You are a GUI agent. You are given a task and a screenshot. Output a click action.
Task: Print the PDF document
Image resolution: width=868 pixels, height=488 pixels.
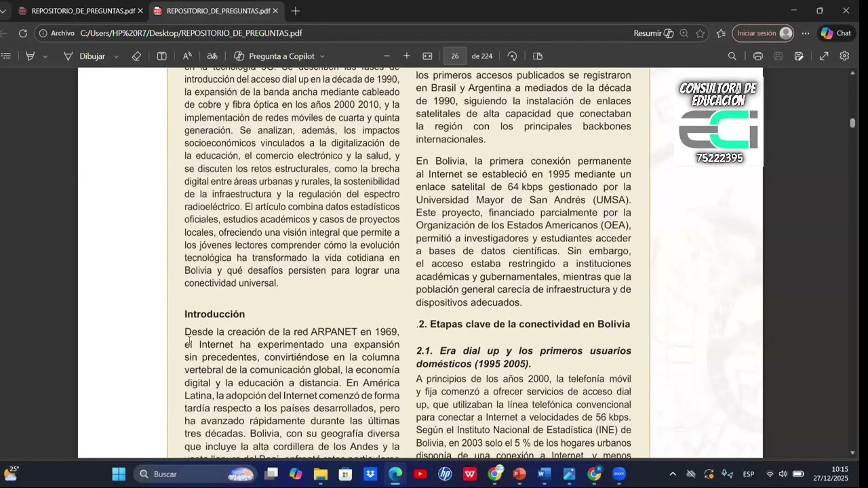tap(758, 56)
